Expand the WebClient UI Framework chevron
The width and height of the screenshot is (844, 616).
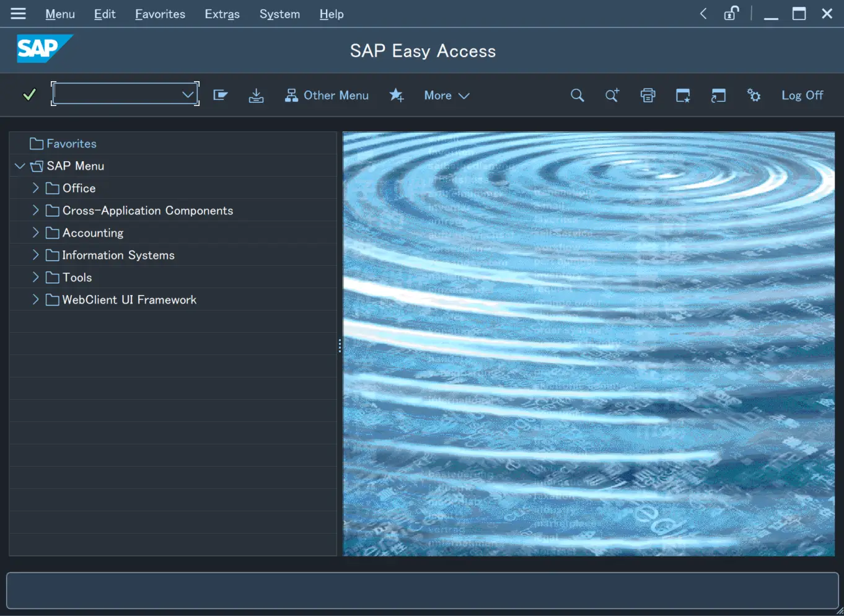[x=35, y=299]
